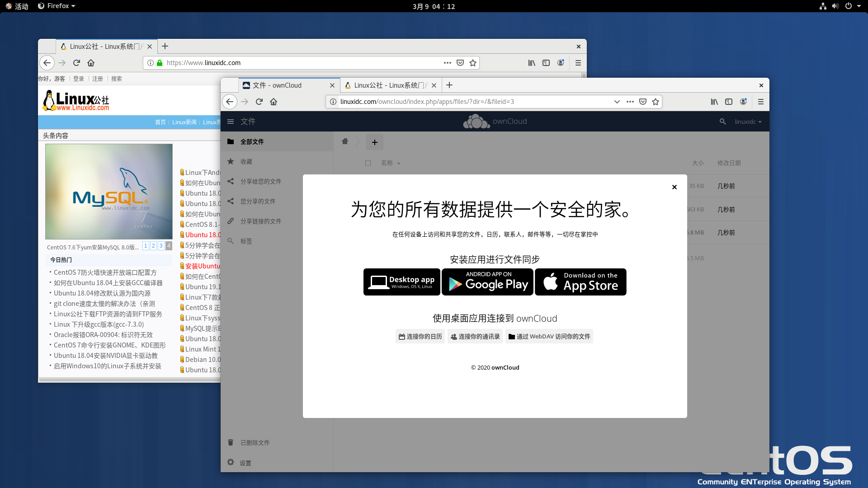
Task: Open 您分享的文件 in sidebar
Action: [x=277, y=201]
